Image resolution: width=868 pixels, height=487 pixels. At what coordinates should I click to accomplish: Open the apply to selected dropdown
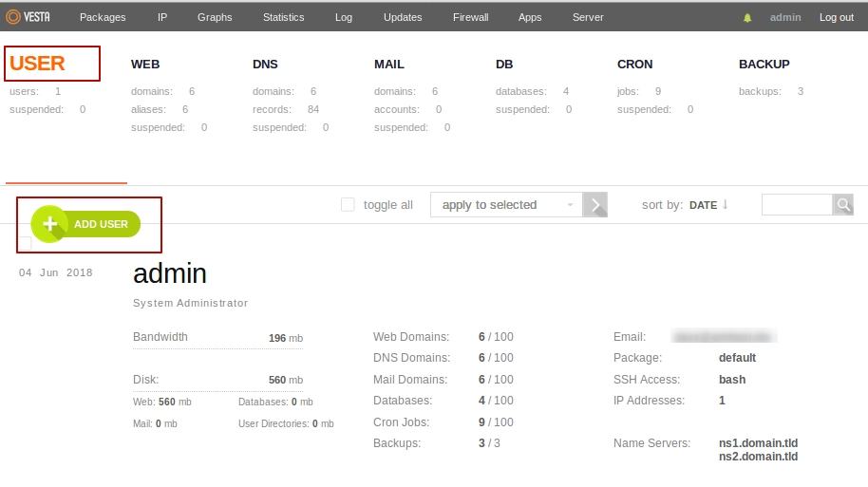click(x=507, y=205)
